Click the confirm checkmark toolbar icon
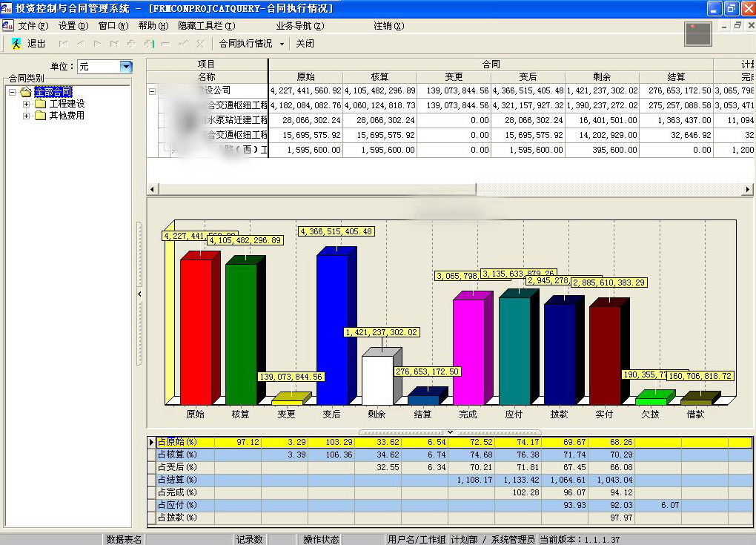 [183, 44]
